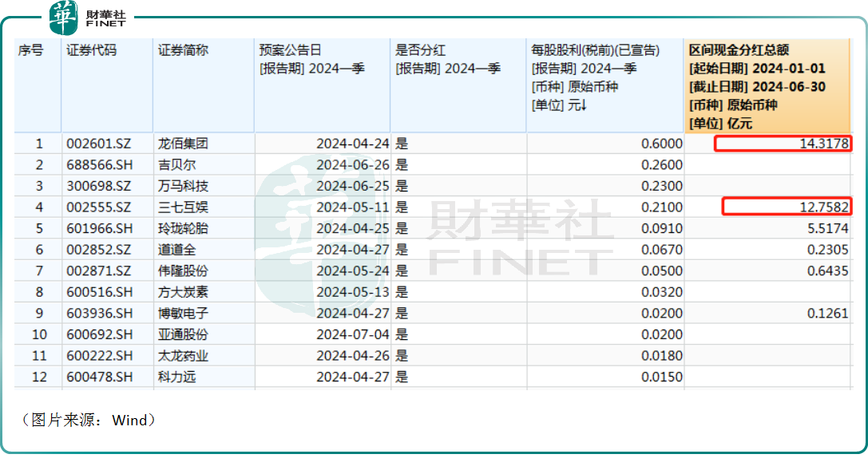Click dividend per share value 0.6000

click(661, 144)
